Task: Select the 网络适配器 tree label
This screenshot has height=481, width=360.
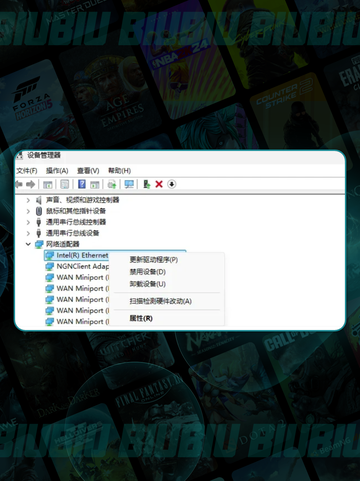Action: click(x=62, y=244)
